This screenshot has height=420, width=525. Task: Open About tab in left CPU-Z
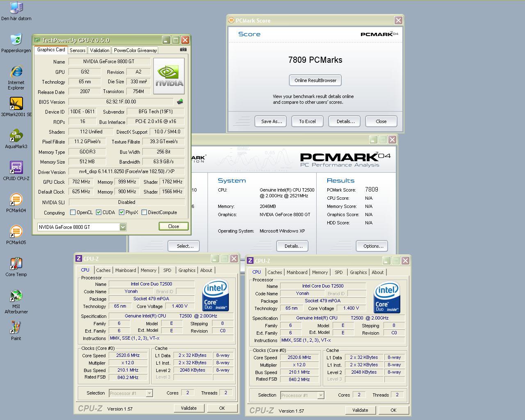tap(206, 270)
